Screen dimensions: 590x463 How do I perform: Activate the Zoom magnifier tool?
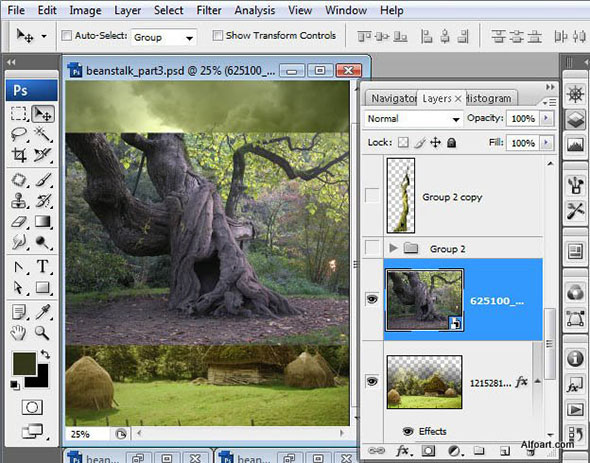tap(42, 333)
